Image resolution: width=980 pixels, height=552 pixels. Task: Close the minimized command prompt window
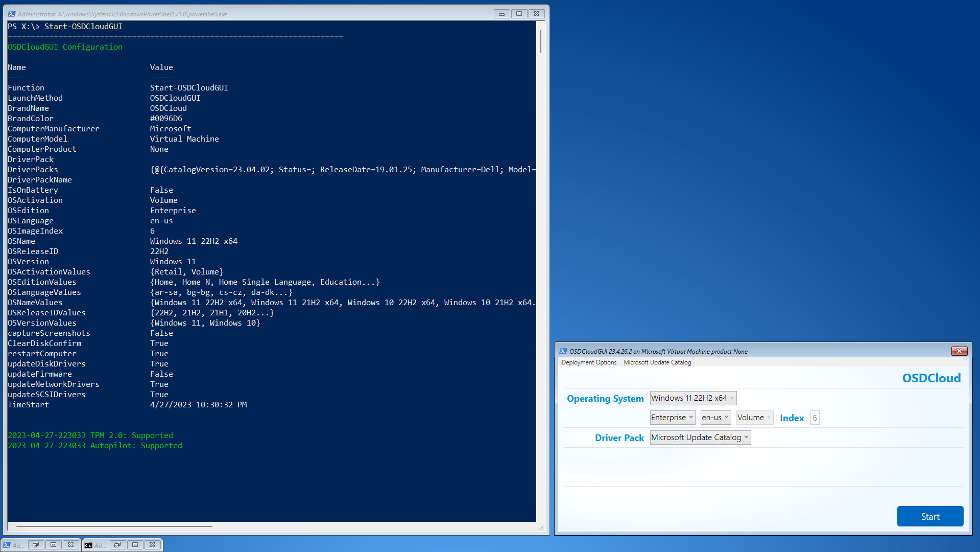coord(153,545)
